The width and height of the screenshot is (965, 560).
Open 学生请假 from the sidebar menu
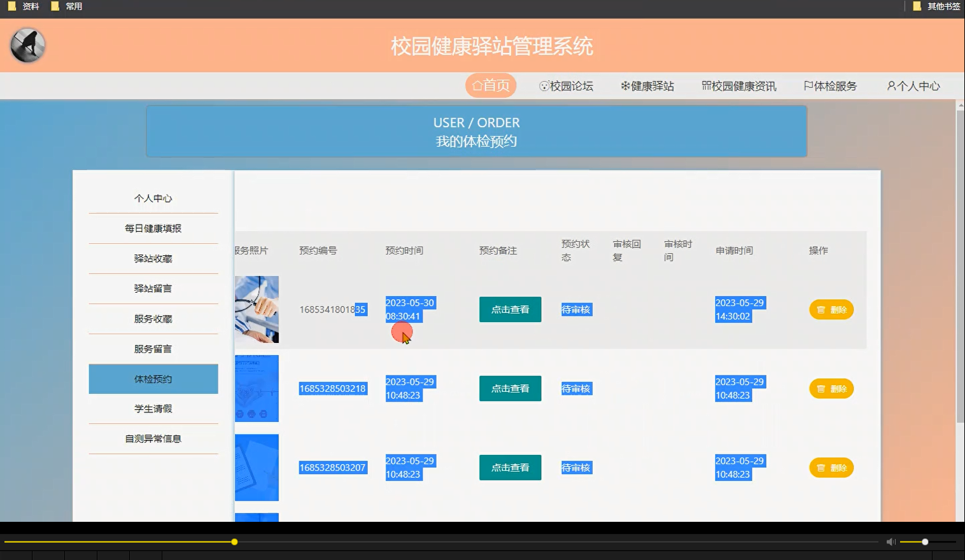153,409
